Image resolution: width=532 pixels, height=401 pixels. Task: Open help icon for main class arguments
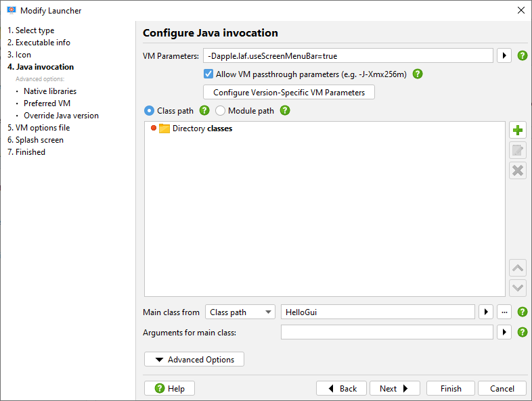click(x=522, y=332)
